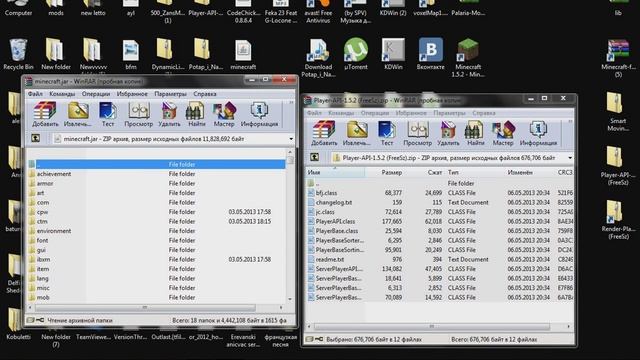The height and width of the screenshot is (360, 640).
Task: Select the achievement folder row
Action: click(156, 174)
